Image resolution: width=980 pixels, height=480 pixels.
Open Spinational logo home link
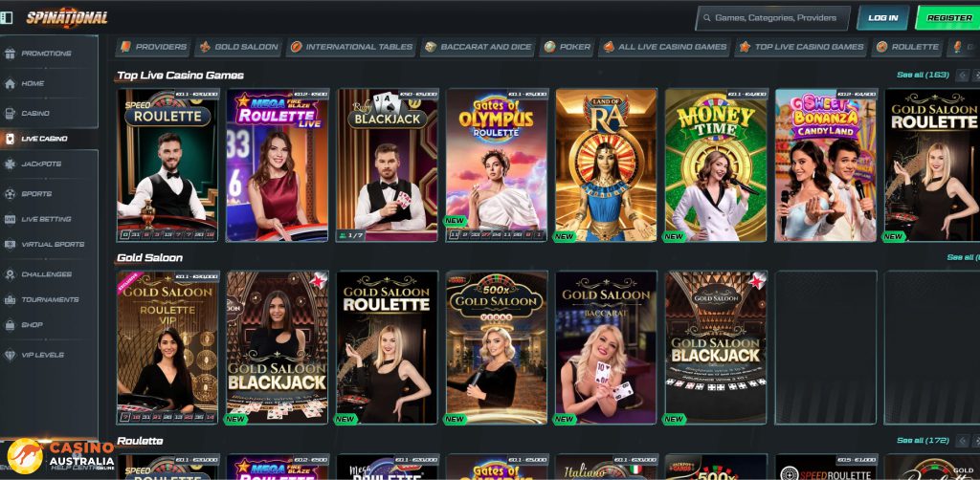[67, 18]
